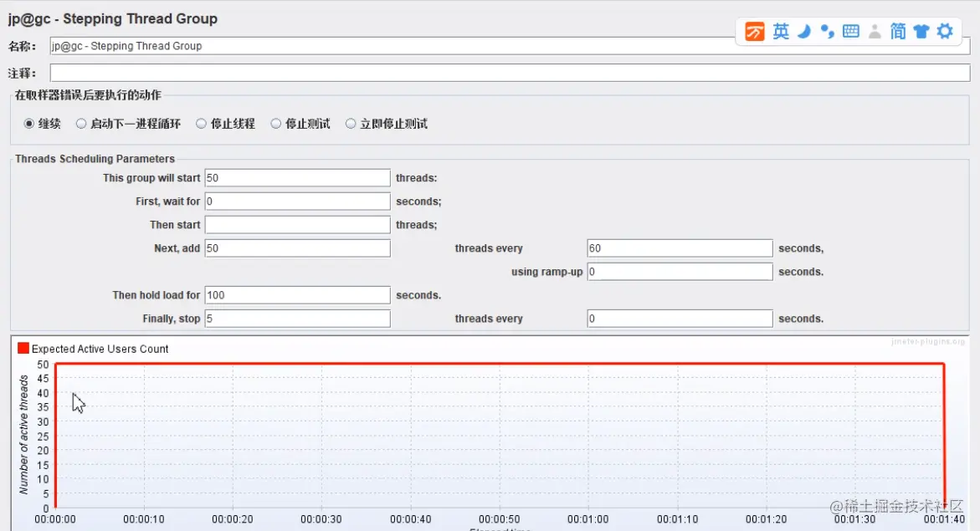Click the 00:01:00 time axis label
Screen dimensions: 980x531
[x=587, y=519]
